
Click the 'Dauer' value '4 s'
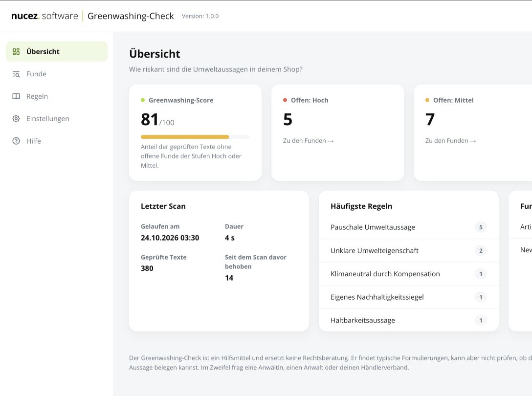(230, 238)
